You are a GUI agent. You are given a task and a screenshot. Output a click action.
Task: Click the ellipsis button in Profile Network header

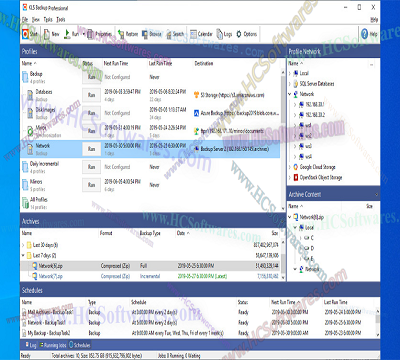point(372,64)
